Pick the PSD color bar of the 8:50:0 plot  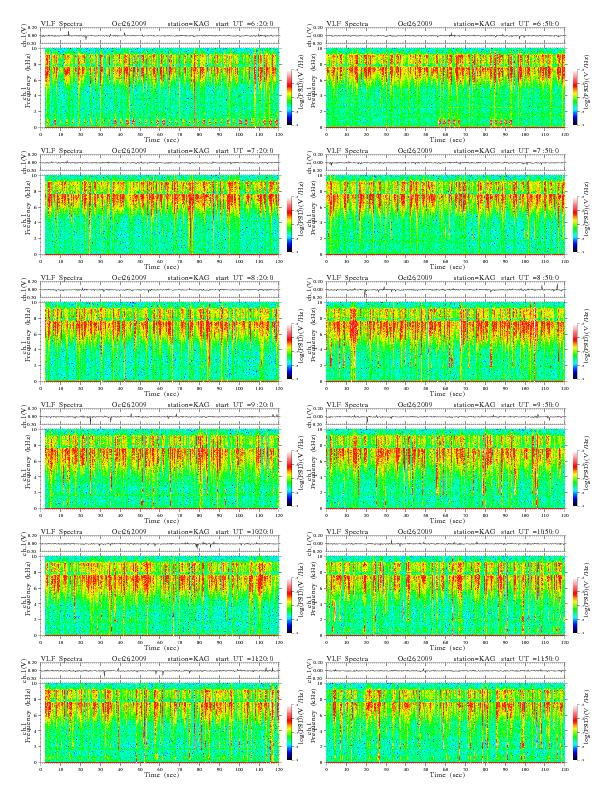(x=575, y=351)
